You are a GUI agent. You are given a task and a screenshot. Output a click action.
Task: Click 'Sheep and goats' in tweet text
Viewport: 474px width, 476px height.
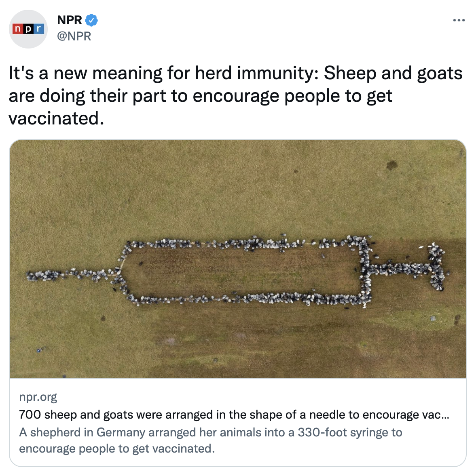[x=393, y=73]
